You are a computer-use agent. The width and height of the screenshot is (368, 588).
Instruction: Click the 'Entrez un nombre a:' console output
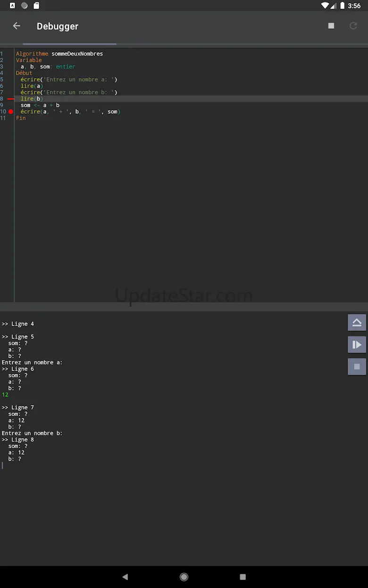(x=32, y=363)
